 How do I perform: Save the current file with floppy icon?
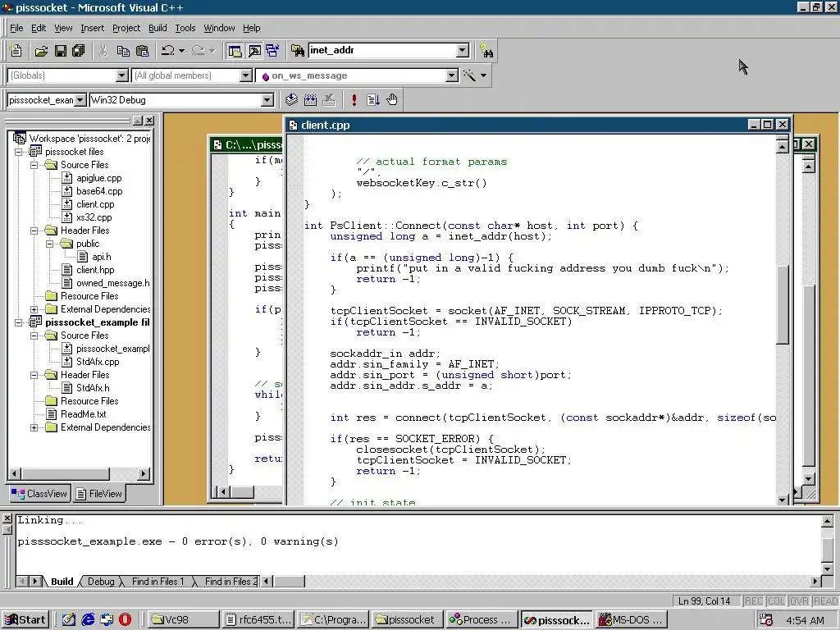click(x=61, y=51)
